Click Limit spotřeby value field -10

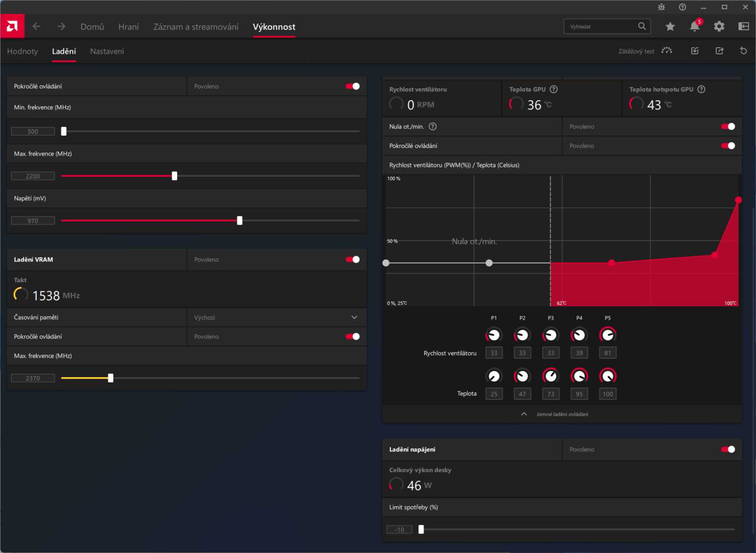(399, 529)
